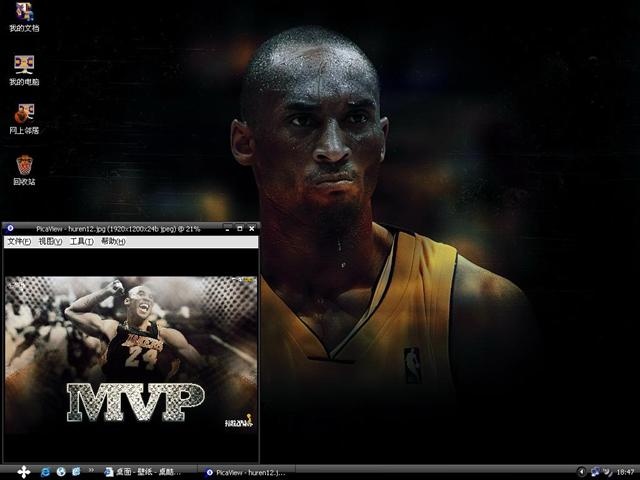The image size is (640, 480).
Task: Launch Internet Explorer from quick launch
Action: [x=45, y=472]
